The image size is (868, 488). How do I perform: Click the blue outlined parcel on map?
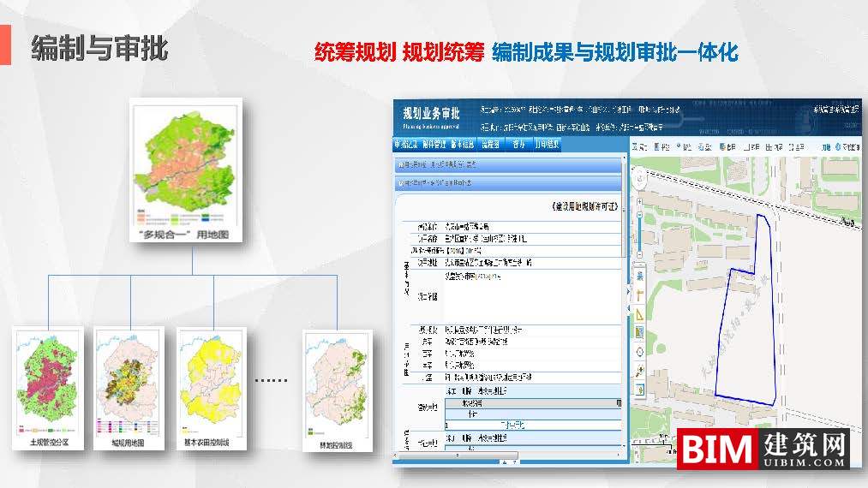click(x=745, y=334)
